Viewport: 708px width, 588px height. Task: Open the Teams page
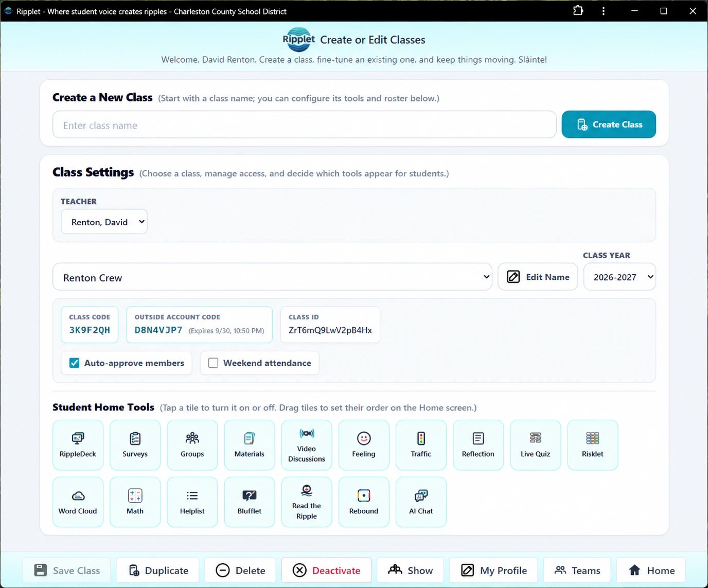(577, 571)
